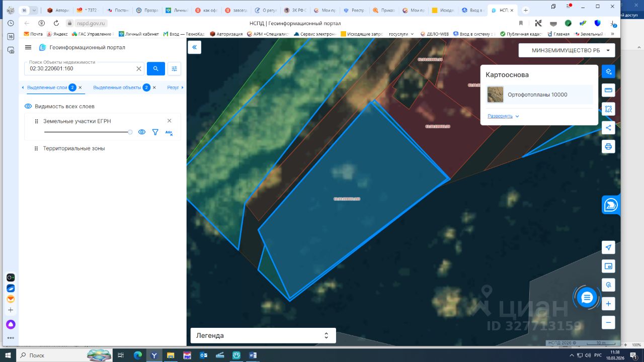Screen dimensions: 644x362
Task: Close the Выделенные объекты tab
Action: coord(154,87)
